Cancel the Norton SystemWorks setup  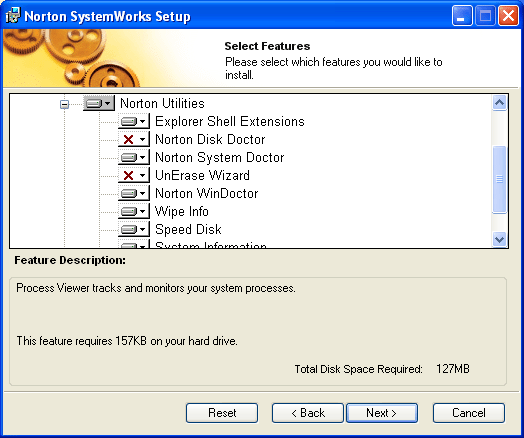469,413
